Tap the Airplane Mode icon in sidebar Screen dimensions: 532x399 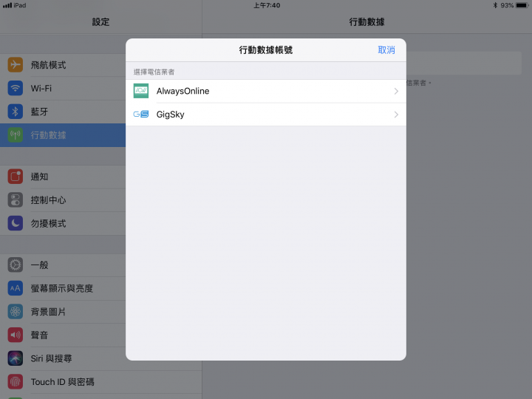tap(16, 65)
